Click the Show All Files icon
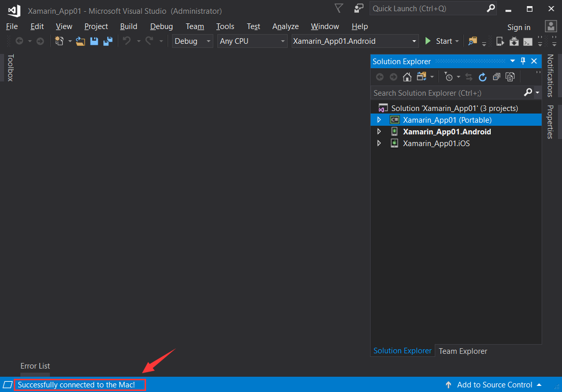This screenshot has width=562, height=392. pos(510,77)
